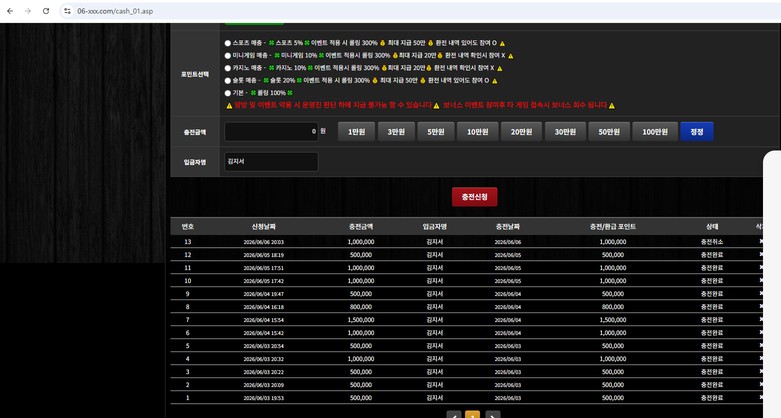
Task: Add 50만원 to the charge amount
Action: coord(609,132)
